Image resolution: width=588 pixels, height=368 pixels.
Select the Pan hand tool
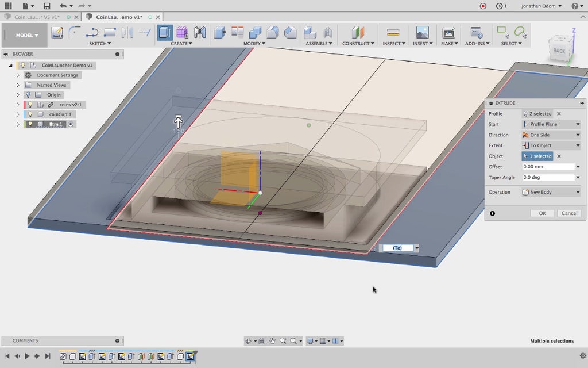272,341
